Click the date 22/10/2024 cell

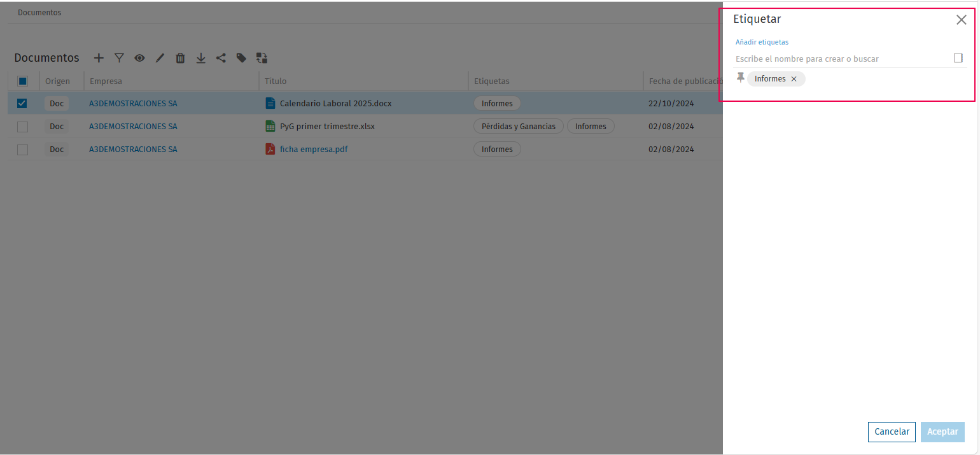tap(671, 103)
